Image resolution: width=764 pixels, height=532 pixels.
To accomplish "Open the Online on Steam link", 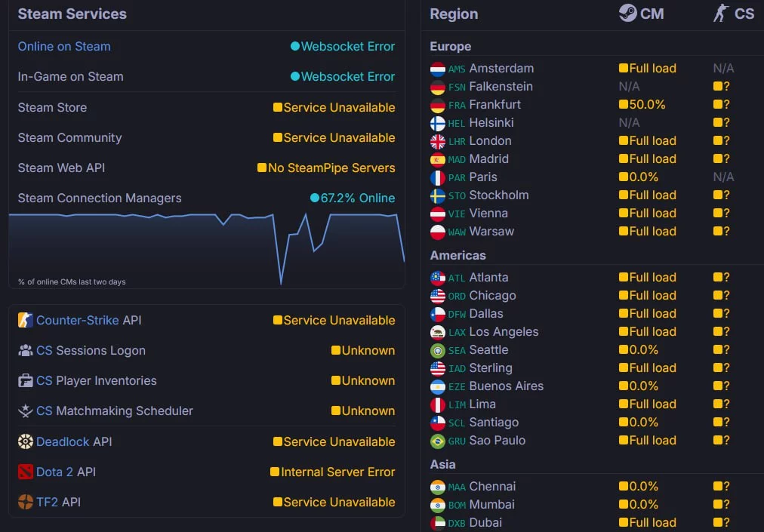I will (64, 46).
